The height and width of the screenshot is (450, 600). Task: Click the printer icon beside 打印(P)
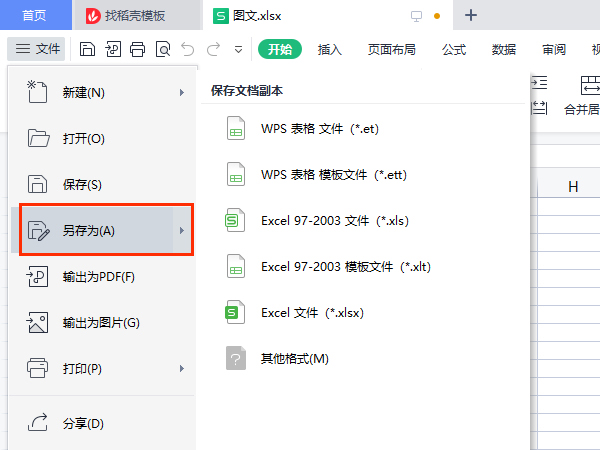click(37, 368)
